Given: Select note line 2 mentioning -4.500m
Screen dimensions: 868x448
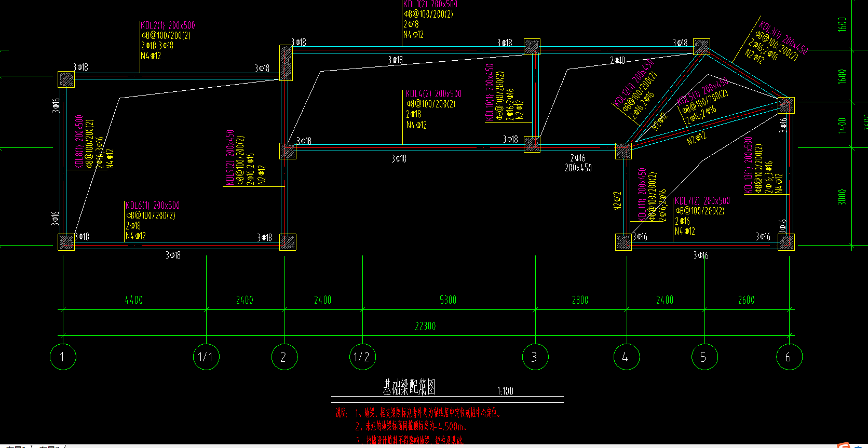Looking at the screenshot, I should point(412,426).
